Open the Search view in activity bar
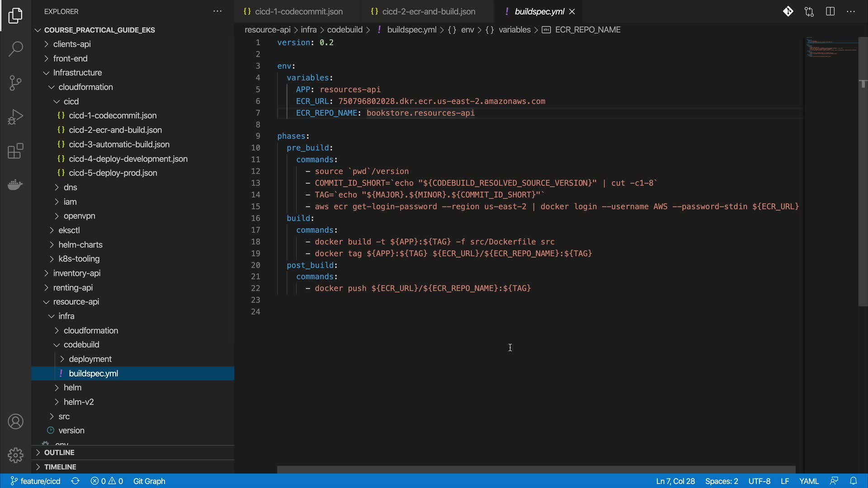Image resolution: width=868 pixels, height=488 pixels. pyautogui.click(x=15, y=49)
